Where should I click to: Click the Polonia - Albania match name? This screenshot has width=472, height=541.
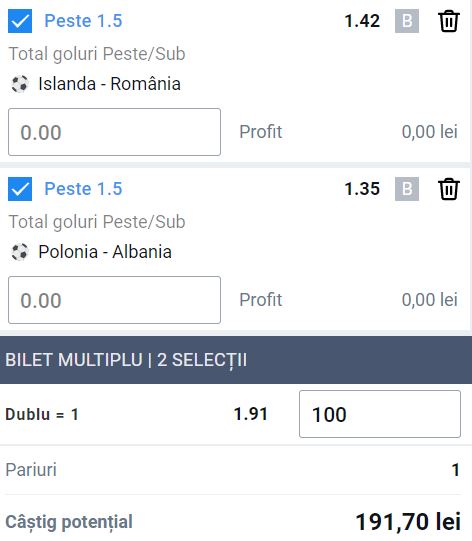coord(105,252)
